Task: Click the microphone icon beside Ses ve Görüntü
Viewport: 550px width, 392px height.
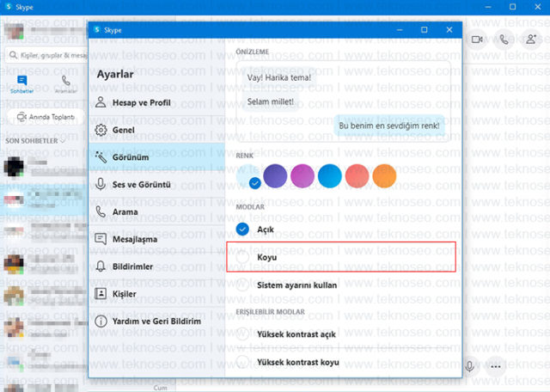Action: tap(101, 184)
